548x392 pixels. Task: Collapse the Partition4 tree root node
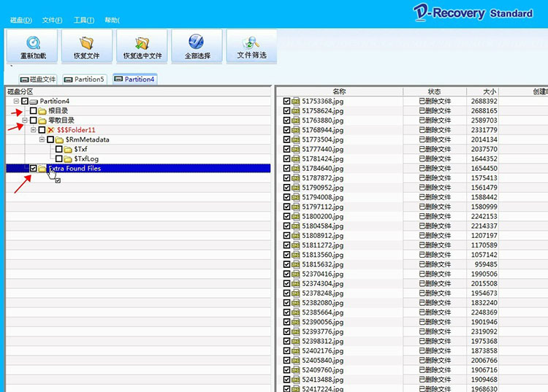coord(16,101)
